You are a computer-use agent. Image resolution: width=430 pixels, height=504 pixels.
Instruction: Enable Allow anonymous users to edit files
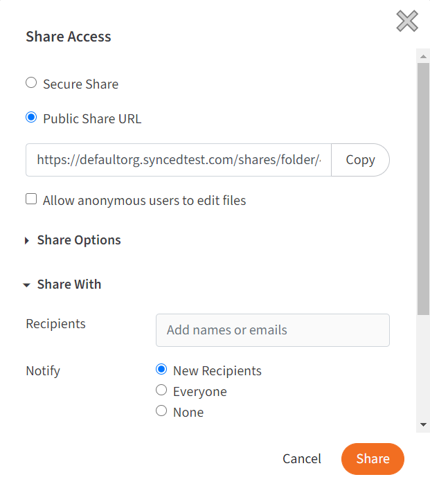coord(31,199)
